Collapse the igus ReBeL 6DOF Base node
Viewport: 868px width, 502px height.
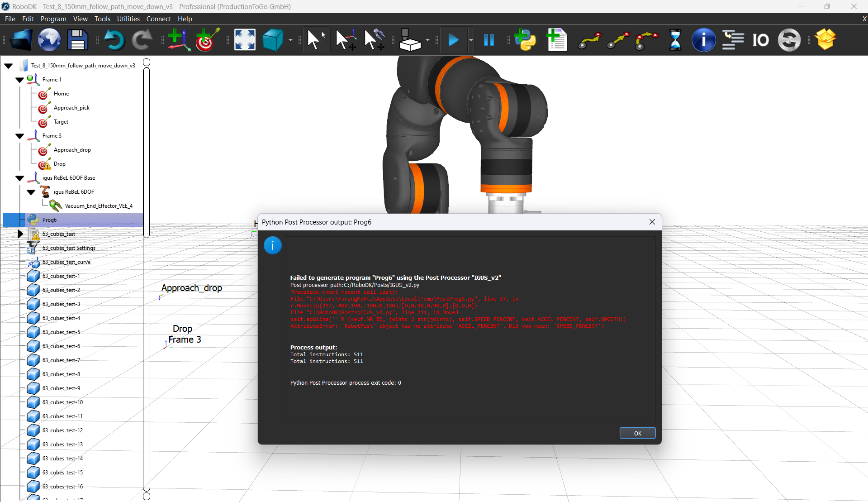pyautogui.click(x=19, y=178)
